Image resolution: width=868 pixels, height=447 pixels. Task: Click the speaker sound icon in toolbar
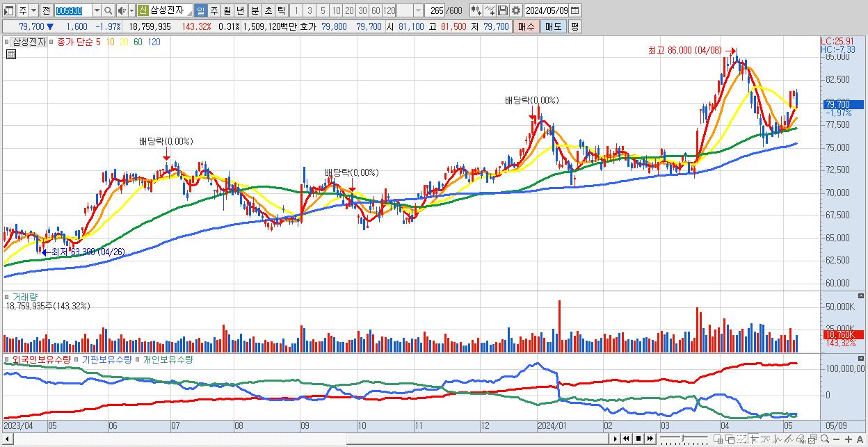point(121,10)
